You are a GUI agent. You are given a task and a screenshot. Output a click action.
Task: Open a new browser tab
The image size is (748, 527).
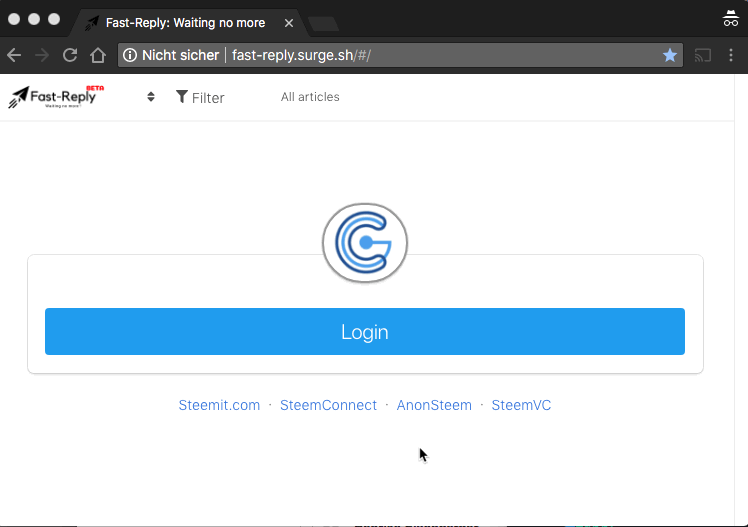tap(323, 24)
